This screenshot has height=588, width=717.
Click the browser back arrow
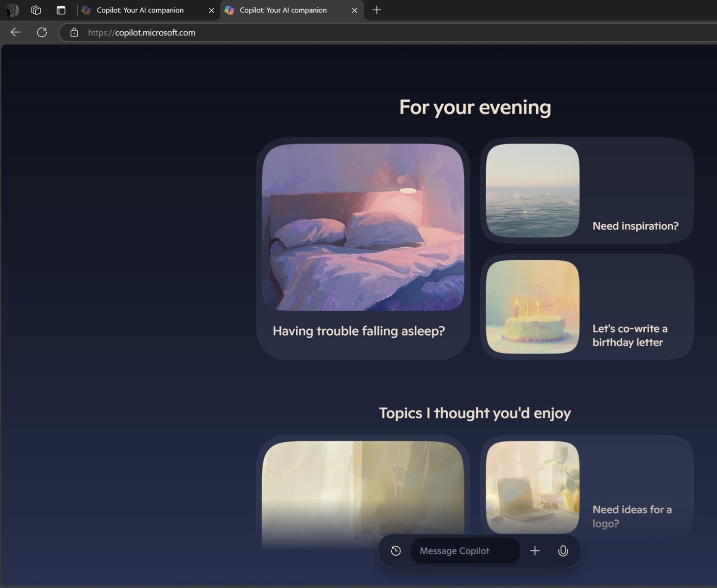pyautogui.click(x=15, y=32)
